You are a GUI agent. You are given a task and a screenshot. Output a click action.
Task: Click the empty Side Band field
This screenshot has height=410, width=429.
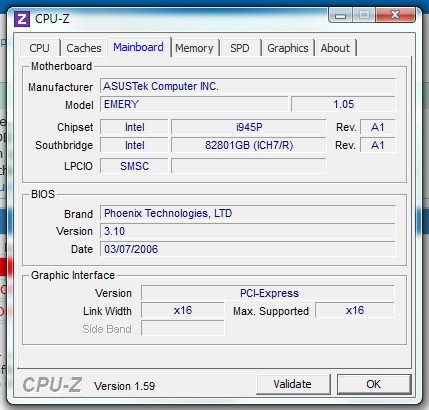click(183, 329)
